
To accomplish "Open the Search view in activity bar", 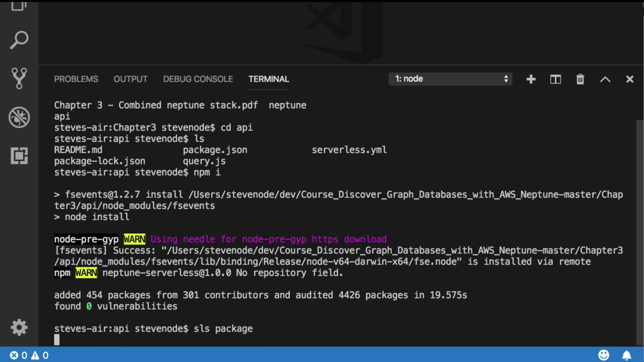I will point(19,40).
